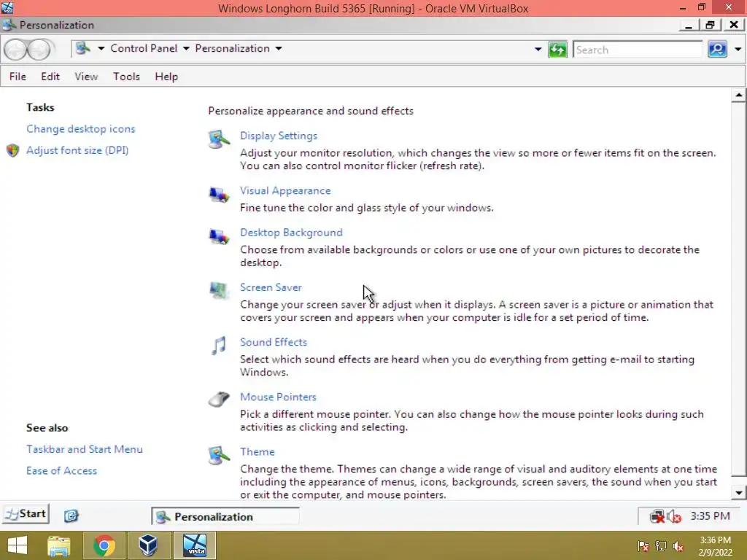Click the Sound Effects music note icon
The height and width of the screenshot is (560, 747).
tap(219, 346)
